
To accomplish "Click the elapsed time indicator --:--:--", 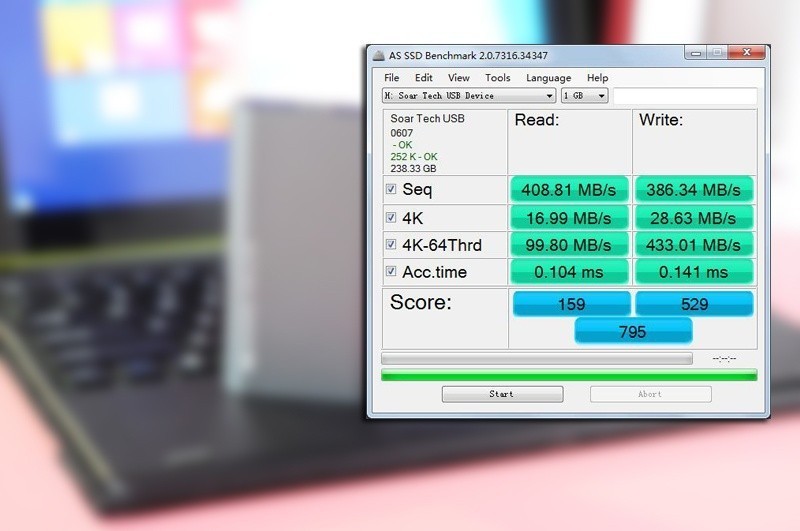I will (724, 359).
